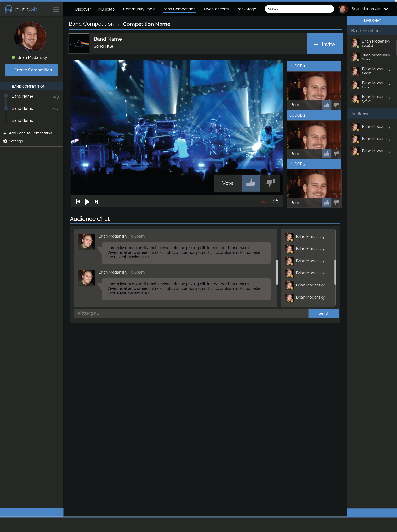Skip to previous track in player
The height and width of the screenshot is (532, 397).
coord(78,202)
